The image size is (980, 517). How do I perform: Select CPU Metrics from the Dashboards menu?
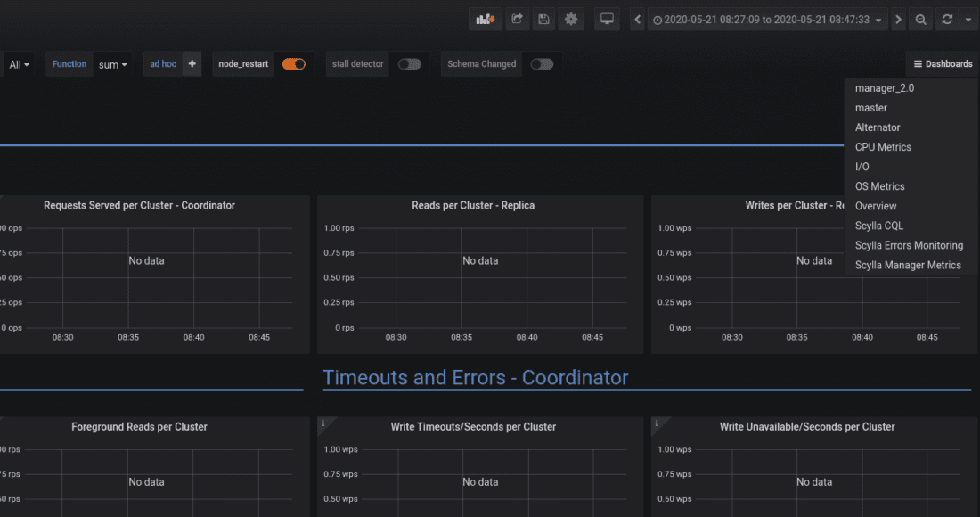click(883, 146)
